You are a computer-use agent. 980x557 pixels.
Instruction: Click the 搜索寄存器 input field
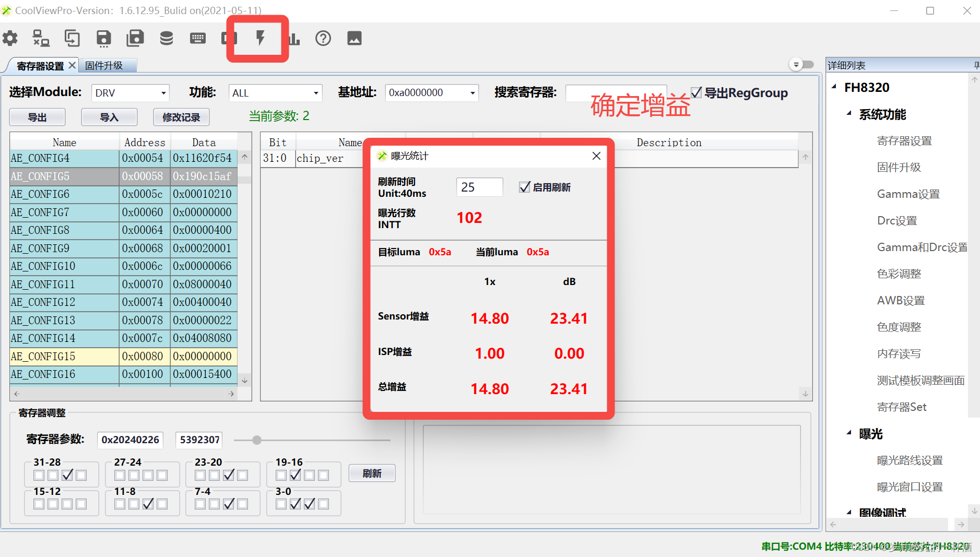pos(616,93)
